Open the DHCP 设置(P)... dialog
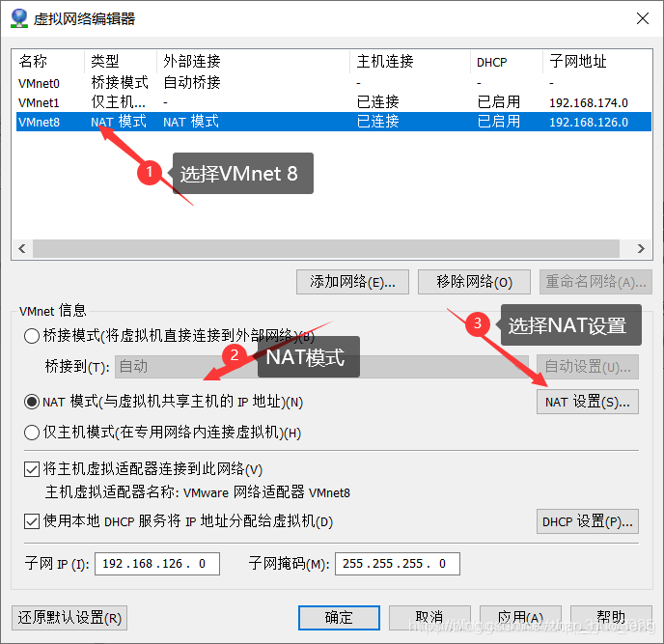 click(x=588, y=521)
